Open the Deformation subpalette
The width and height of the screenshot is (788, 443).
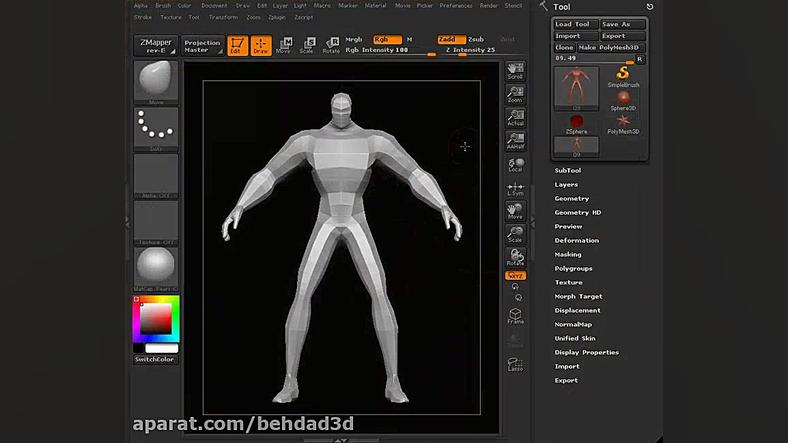[x=577, y=240]
